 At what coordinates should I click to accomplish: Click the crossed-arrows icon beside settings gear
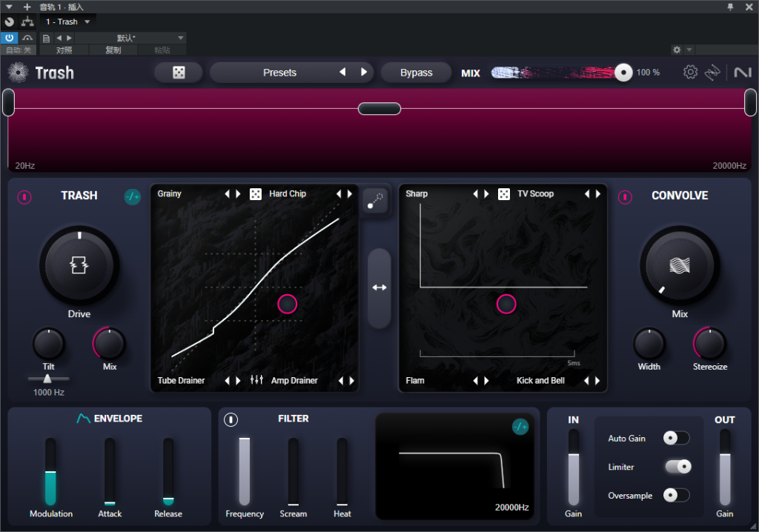click(x=712, y=73)
